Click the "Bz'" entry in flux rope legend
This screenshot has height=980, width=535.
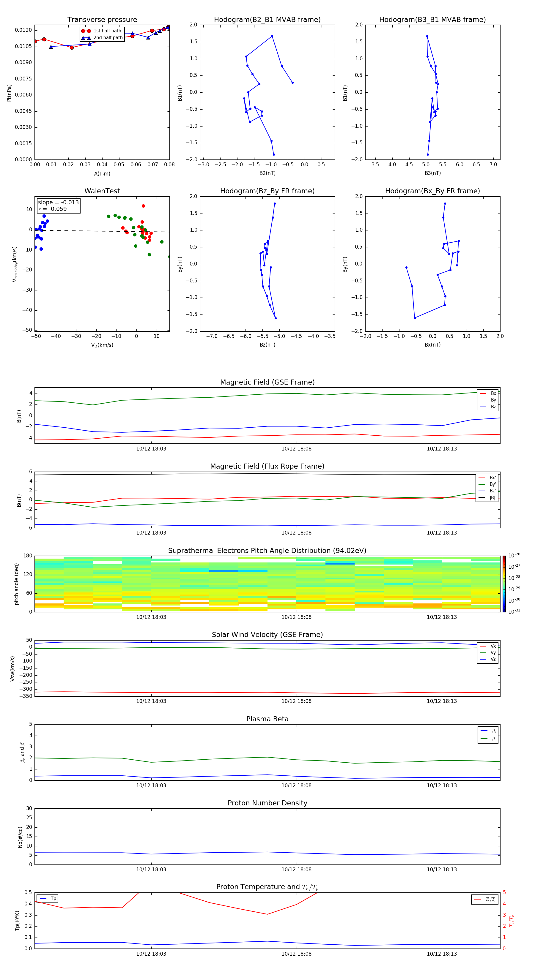click(487, 491)
